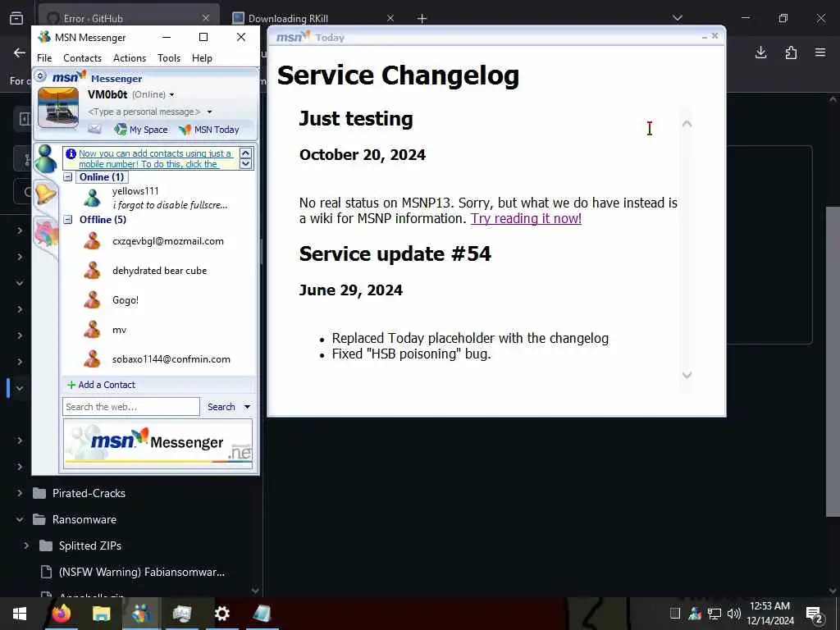Open File Explorer from the taskbar
Viewport: 840px width, 630px height.
tap(101, 614)
